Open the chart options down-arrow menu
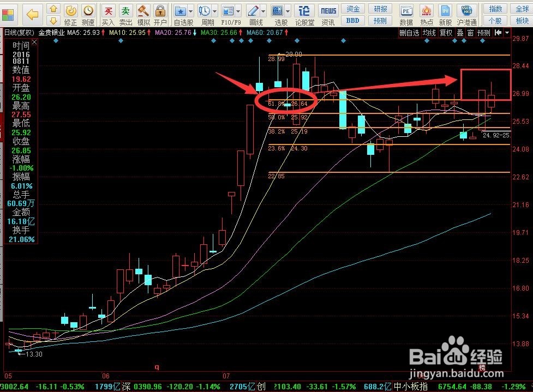The height and width of the screenshot is (392, 533). (507, 33)
